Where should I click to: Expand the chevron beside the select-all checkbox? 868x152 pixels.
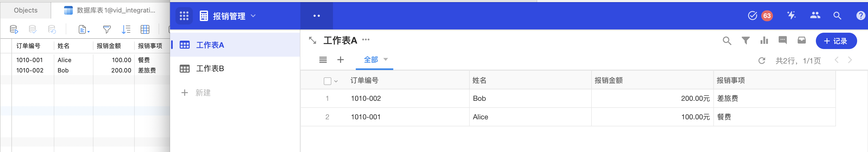pyautogui.click(x=336, y=81)
